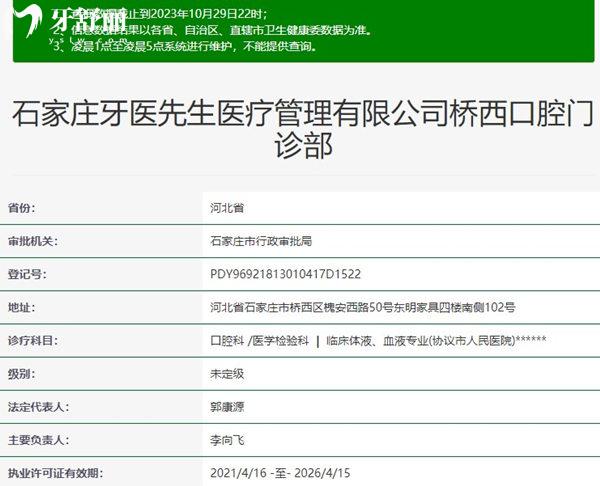Select validity period 2021/4/16 -至- 2026/4/15
Image resolution: width=600 pixels, height=486 pixels.
[x=280, y=473]
